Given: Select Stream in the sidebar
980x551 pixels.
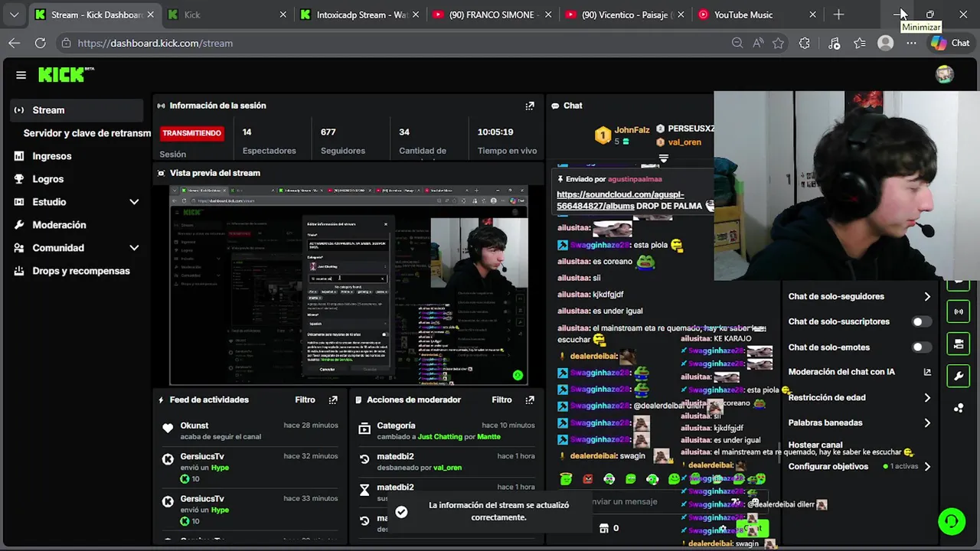Looking at the screenshot, I should (x=77, y=110).
